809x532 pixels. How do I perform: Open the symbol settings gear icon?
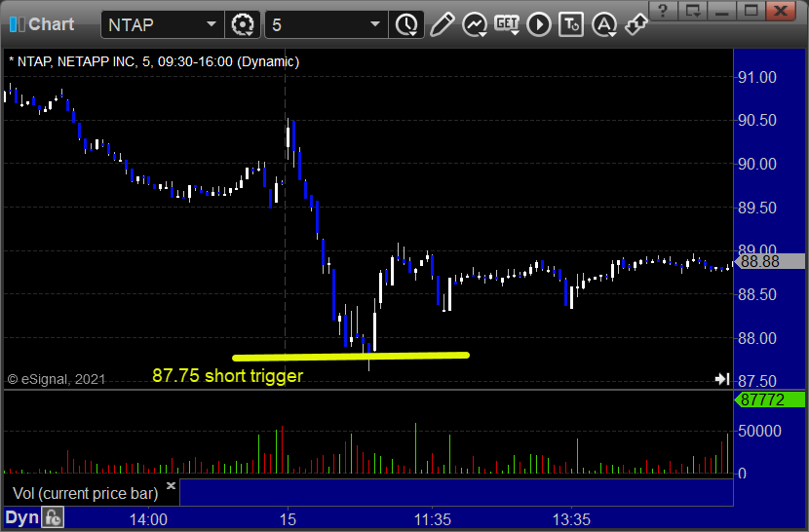243,24
